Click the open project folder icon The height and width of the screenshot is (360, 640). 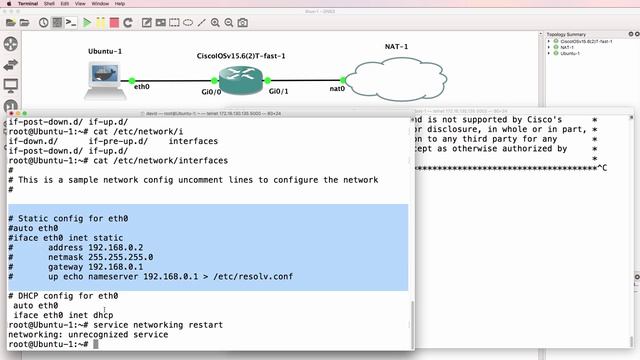pos(24,22)
